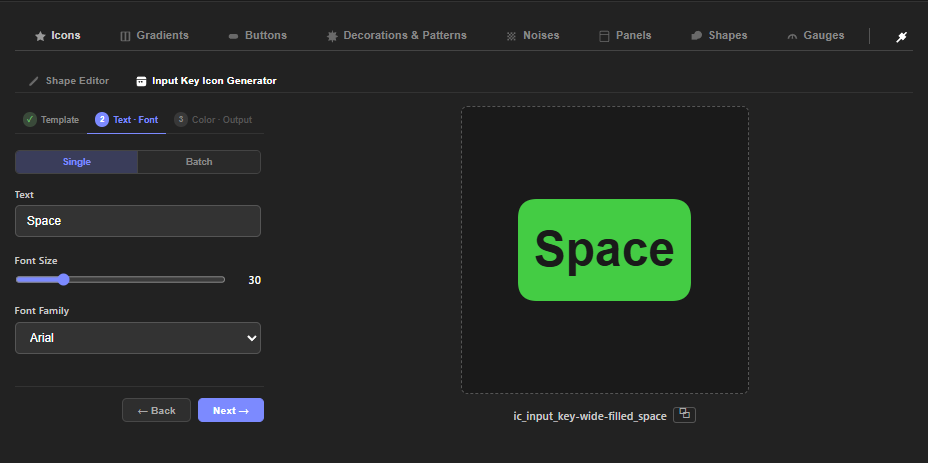The height and width of the screenshot is (463, 928).
Task: Open the Shape Editor tab
Action: [69, 81]
